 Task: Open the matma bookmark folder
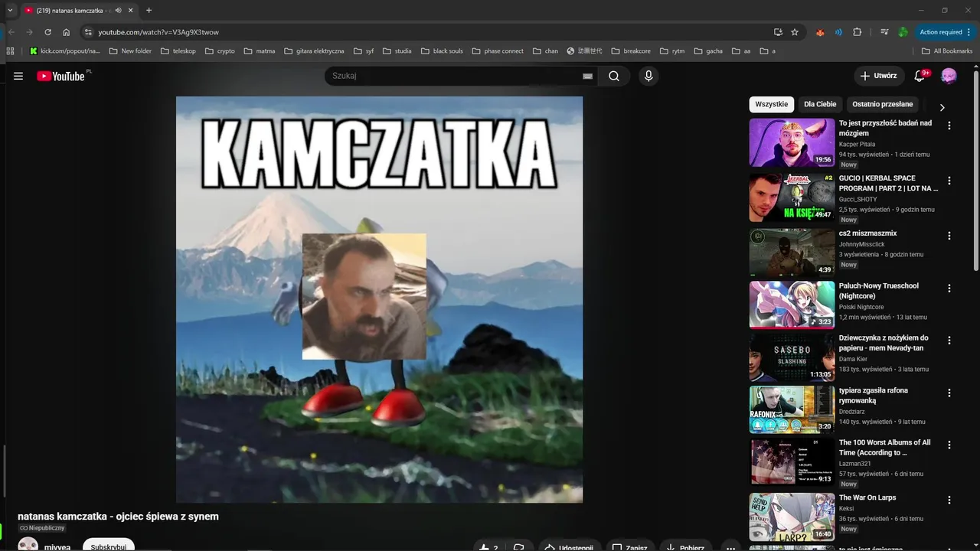pos(259,51)
